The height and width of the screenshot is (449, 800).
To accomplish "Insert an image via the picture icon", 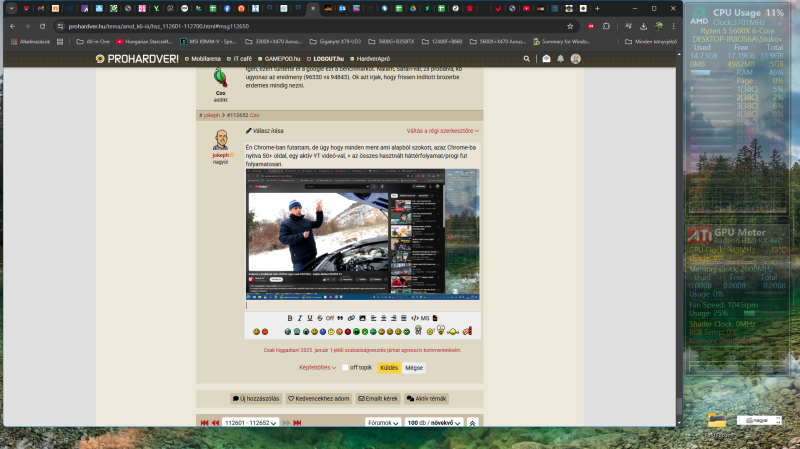I will [362, 318].
